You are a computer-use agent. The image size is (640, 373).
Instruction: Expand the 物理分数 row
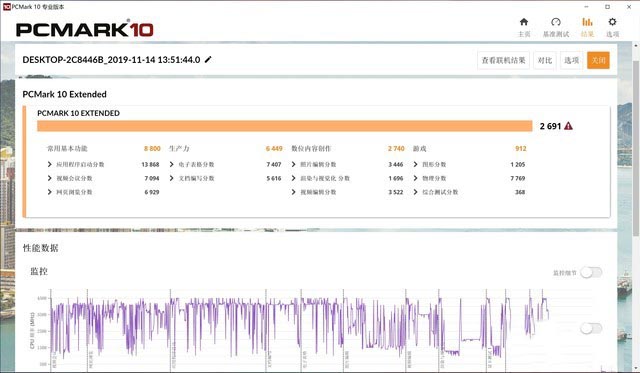coord(416,178)
